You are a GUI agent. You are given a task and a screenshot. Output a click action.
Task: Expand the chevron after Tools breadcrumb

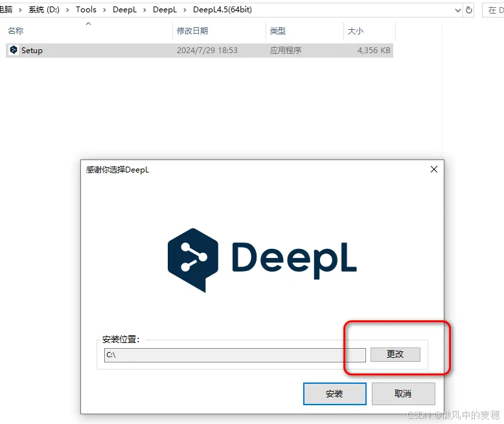pyautogui.click(x=104, y=10)
